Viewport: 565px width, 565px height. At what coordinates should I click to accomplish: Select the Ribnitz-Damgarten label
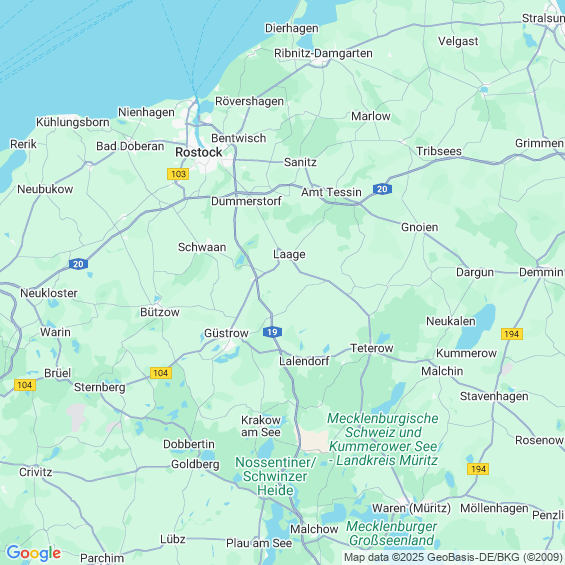[323, 53]
